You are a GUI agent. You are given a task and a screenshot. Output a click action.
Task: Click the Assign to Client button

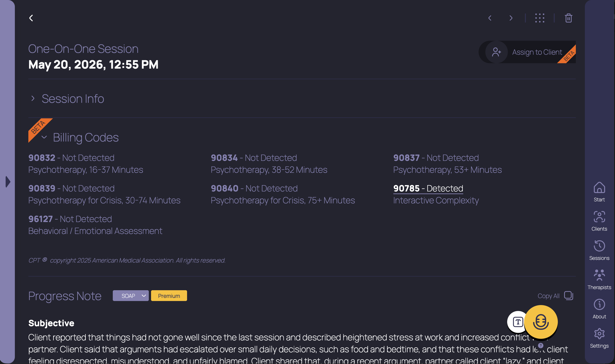click(x=527, y=52)
